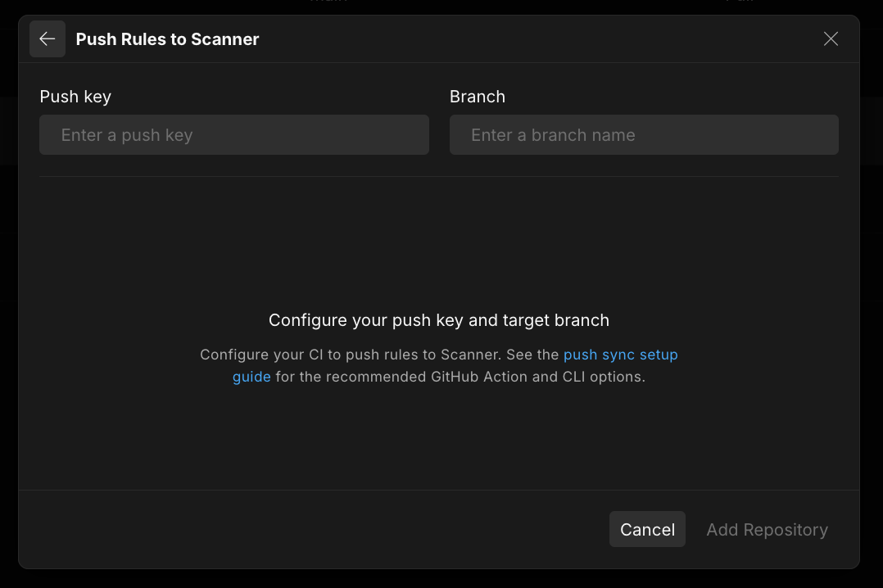The image size is (883, 588).
Task: Click the word 'guide' in the link
Action: [251, 376]
